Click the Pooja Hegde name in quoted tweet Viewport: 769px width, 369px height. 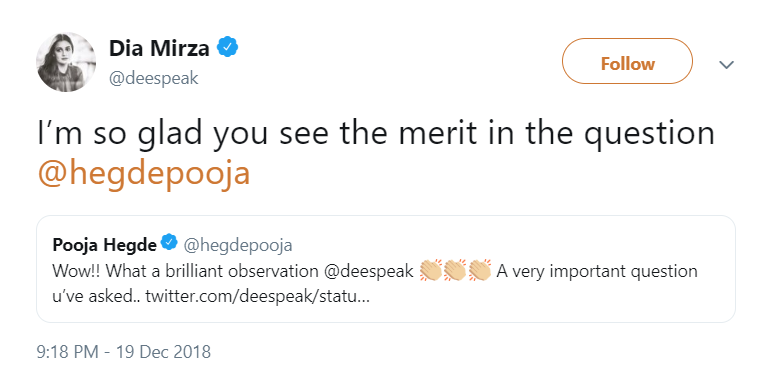(104, 244)
